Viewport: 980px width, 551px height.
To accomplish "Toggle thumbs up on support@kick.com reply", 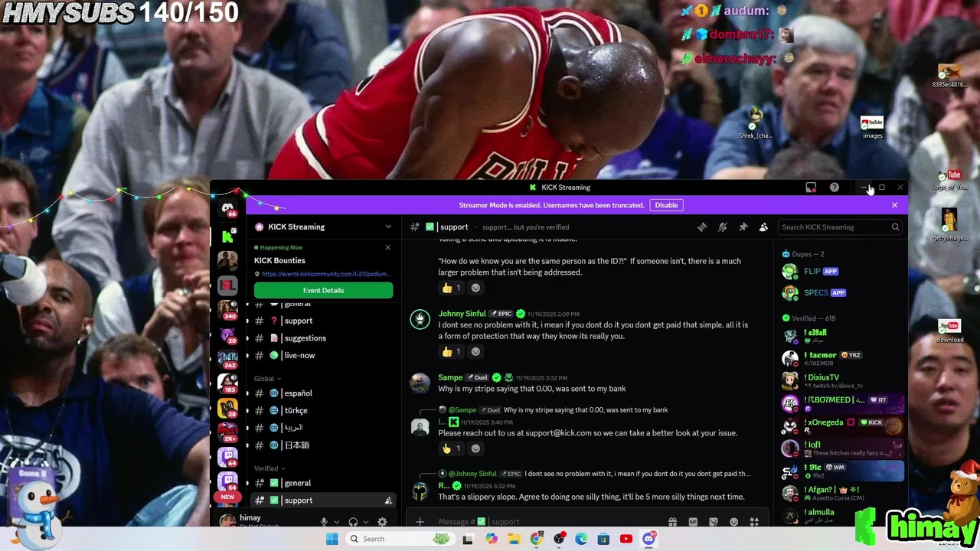I will [x=451, y=448].
